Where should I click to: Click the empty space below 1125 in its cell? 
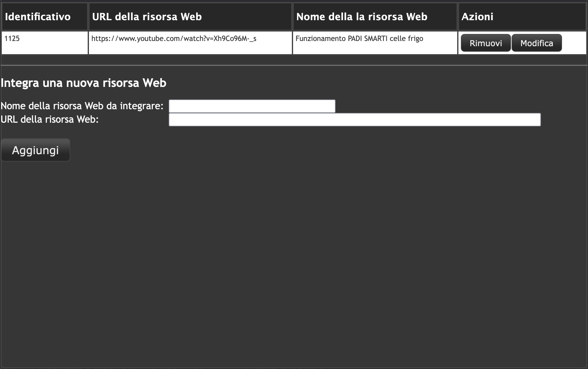click(45, 49)
